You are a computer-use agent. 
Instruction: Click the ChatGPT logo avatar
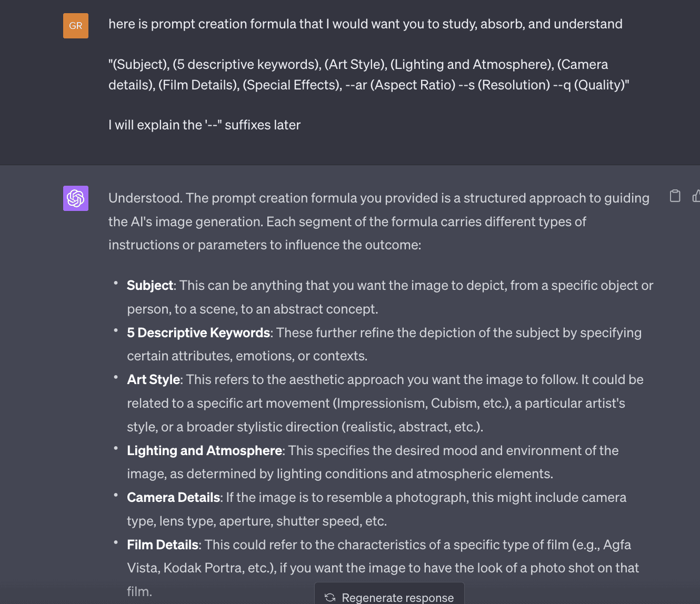point(75,199)
